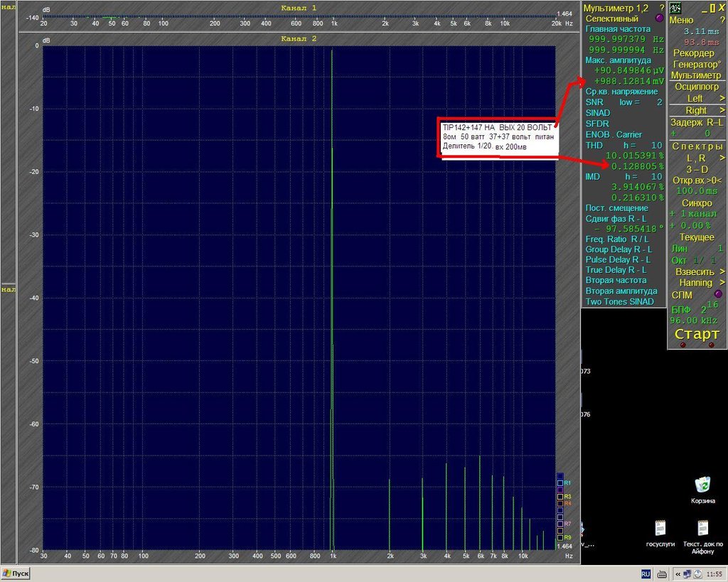Click the Старт button
This screenshot has height=582, width=728.
point(697,334)
